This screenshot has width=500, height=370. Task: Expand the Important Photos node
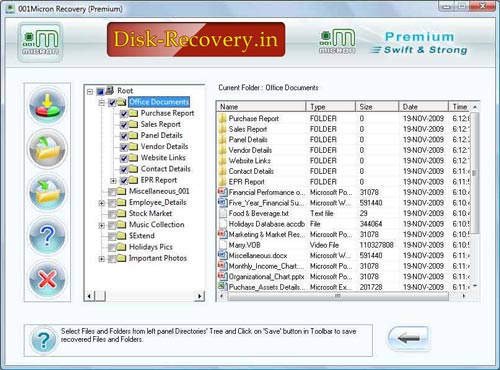102,259
